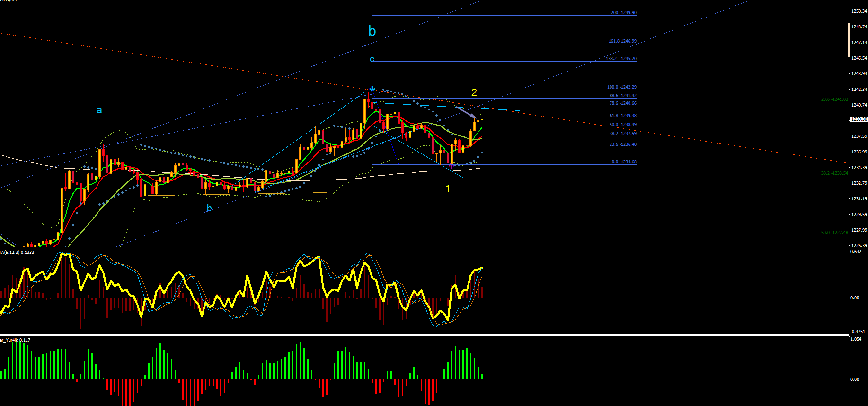Click the 1229.59 price on the scale

coord(859,214)
